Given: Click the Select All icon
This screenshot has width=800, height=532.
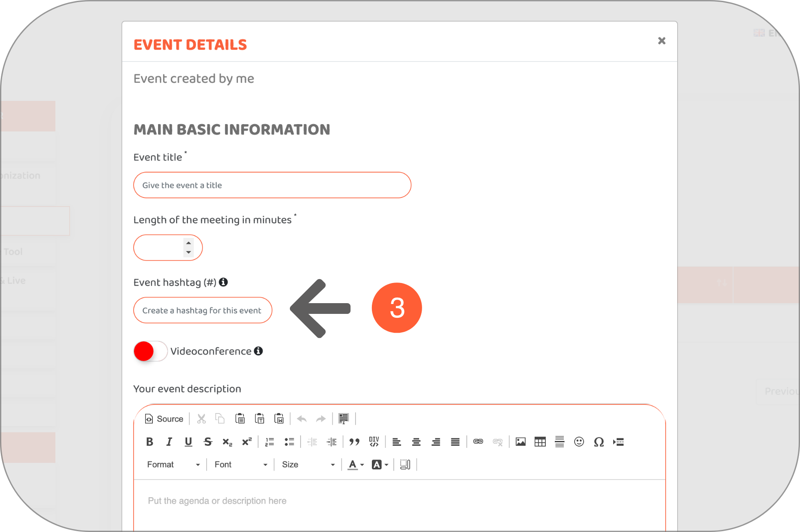Looking at the screenshot, I should 344,419.
